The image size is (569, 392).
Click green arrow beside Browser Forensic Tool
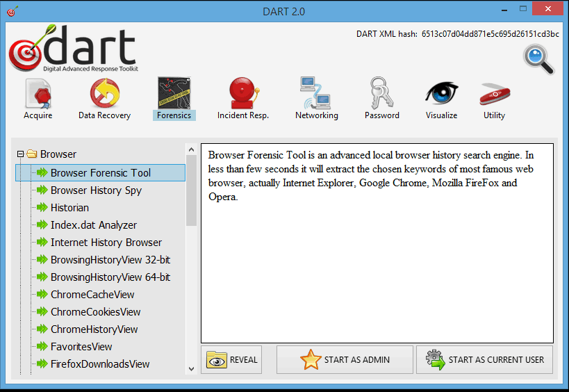[42, 172]
